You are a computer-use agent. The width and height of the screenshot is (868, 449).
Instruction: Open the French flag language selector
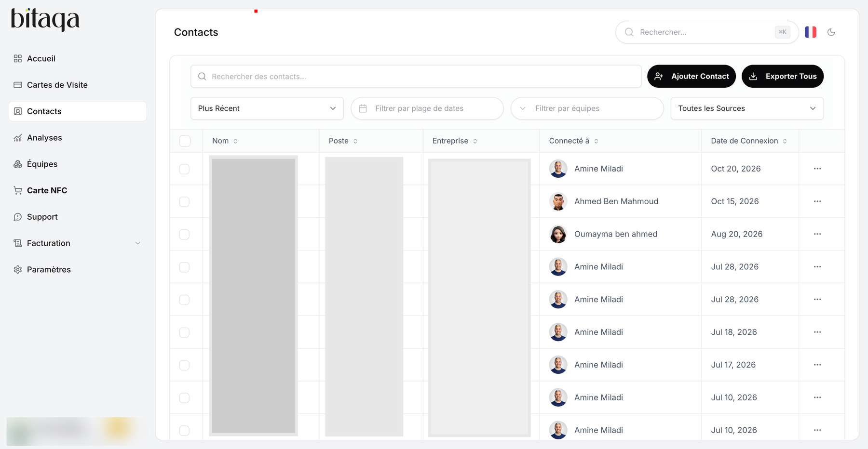coord(811,32)
